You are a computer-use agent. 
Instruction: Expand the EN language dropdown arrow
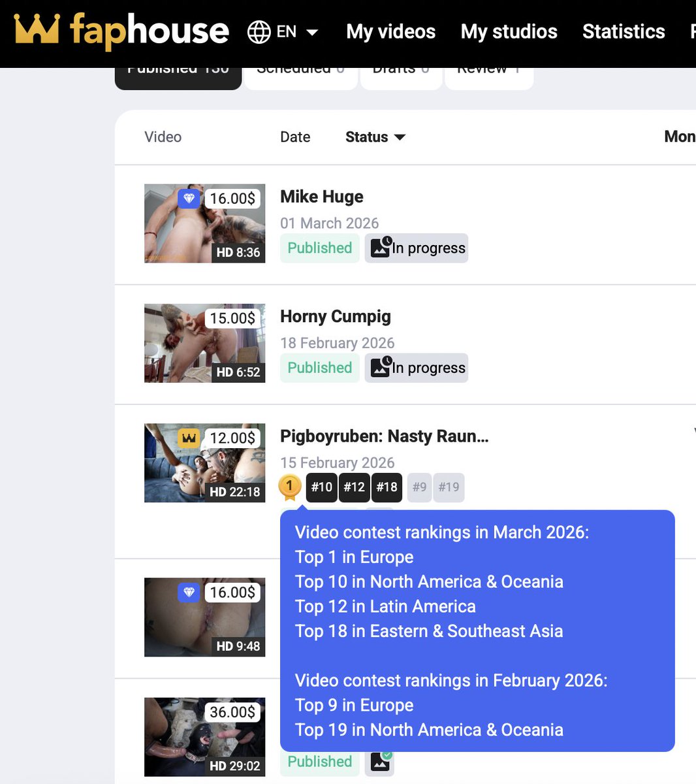(312, 32)
